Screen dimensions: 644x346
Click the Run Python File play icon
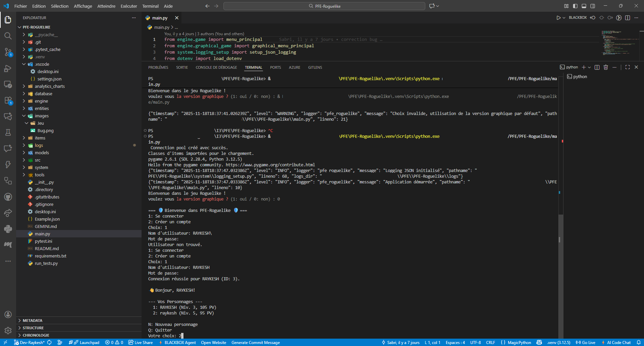[x=558, y=18]
